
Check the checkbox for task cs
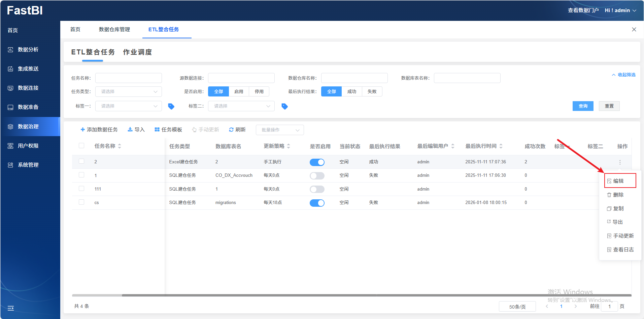coord(81,202)
